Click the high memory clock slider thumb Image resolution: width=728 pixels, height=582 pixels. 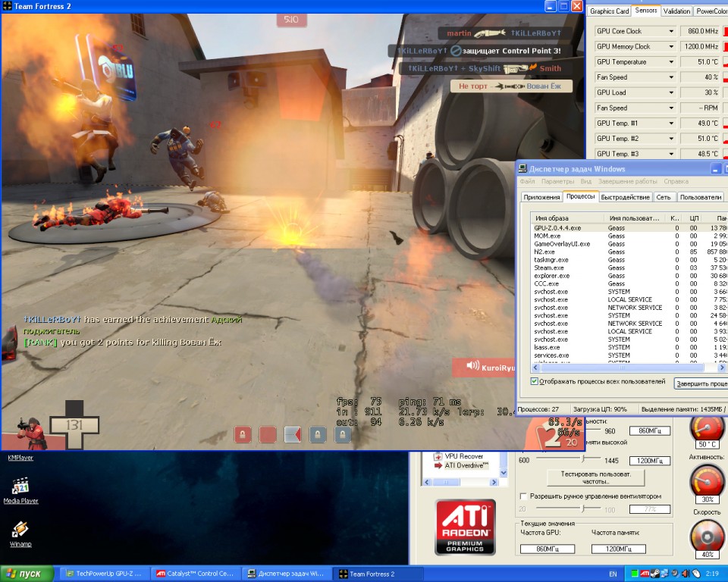pos(583,460)
